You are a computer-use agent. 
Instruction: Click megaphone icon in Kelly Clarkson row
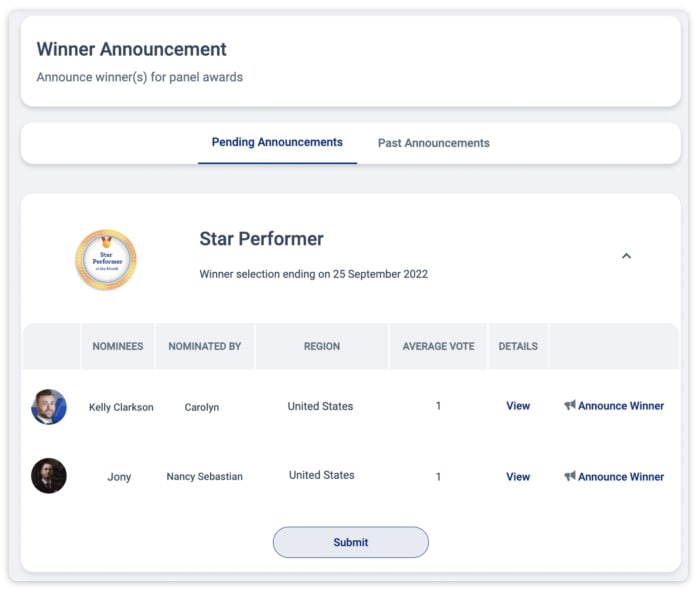570,405
